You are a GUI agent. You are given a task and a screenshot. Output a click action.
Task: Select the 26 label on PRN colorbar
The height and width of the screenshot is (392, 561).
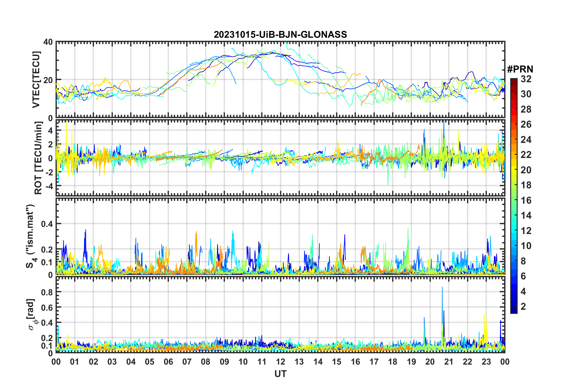[x=526, y=124]
